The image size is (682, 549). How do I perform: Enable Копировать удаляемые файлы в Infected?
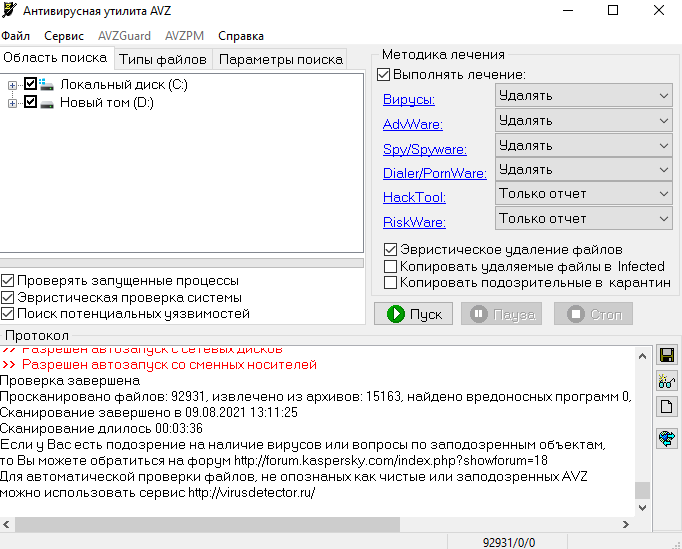coord(390,266)
